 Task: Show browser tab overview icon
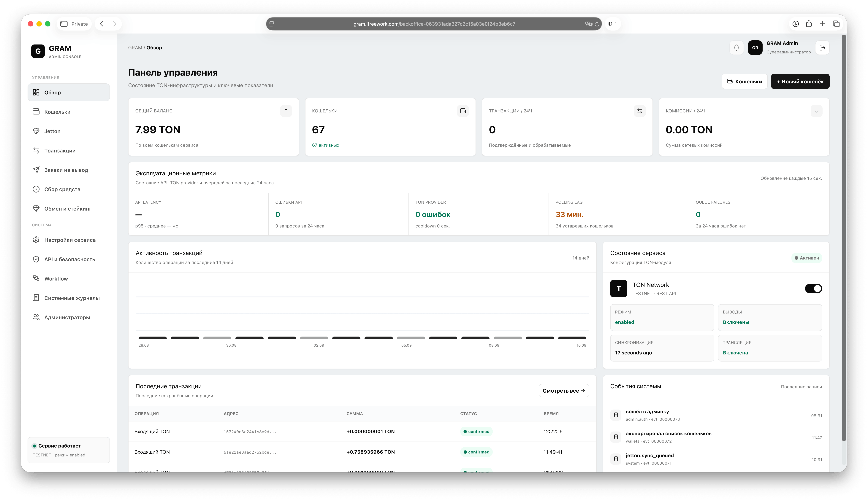(836, 24)
